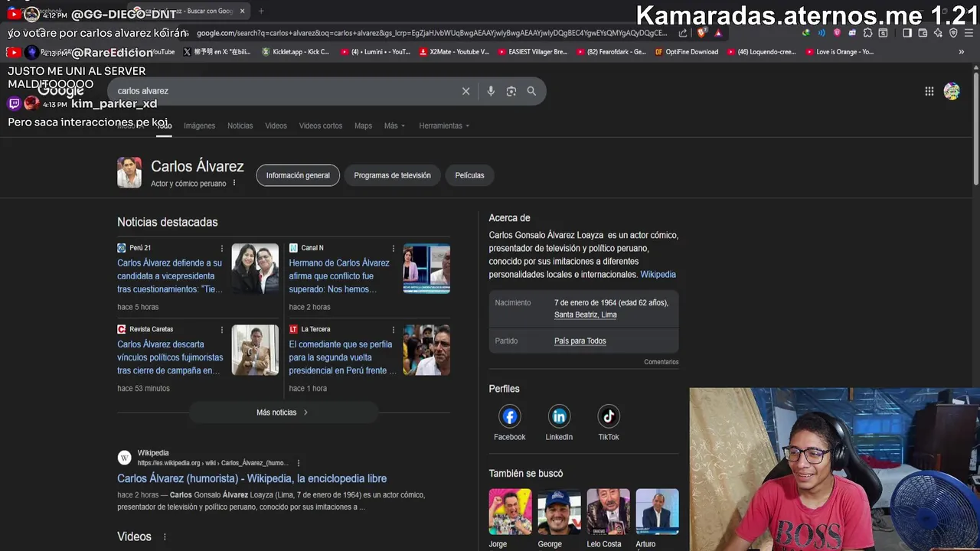Click the Brave Rewards triangle icon
Screen dimensions: 980x551
[718, 33]
